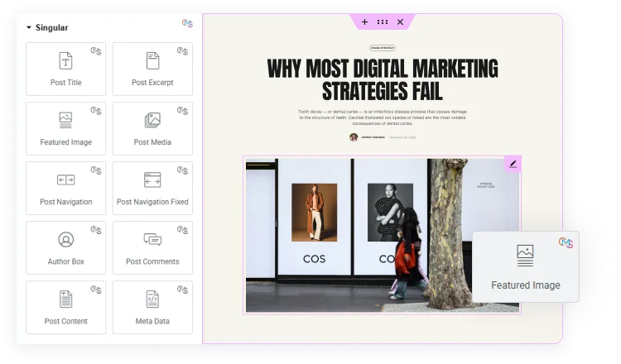The height and width of the screenshot is (364, 621).
Task: Select the Meta Data widget icon
Action: 152,299
